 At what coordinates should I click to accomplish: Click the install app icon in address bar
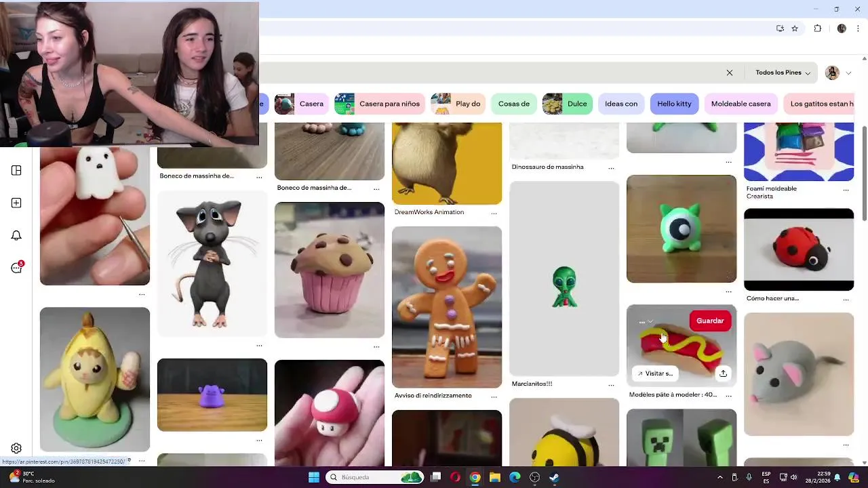click(x=780, y=28)
